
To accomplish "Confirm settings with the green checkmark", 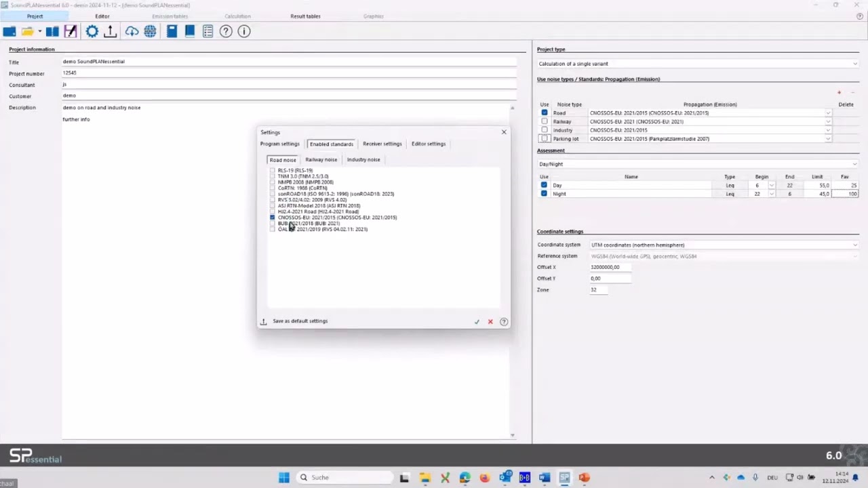I will 477,322.
